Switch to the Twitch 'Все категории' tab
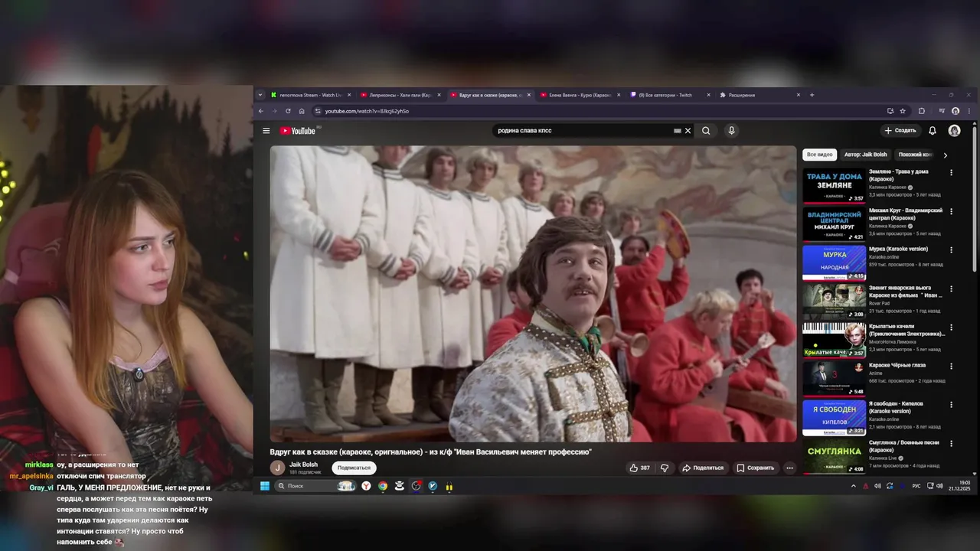 668,95
